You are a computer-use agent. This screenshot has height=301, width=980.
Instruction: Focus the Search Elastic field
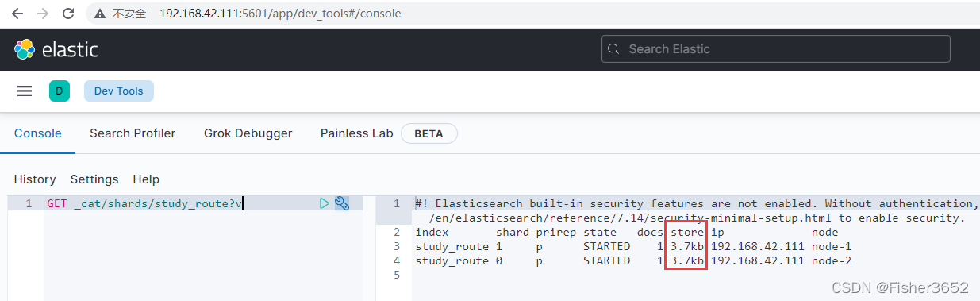pyautogui.click(x=776, y=49)
